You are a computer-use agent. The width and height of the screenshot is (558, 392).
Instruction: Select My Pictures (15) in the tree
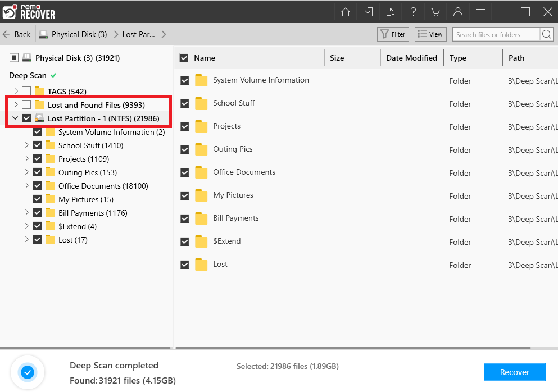86,199
